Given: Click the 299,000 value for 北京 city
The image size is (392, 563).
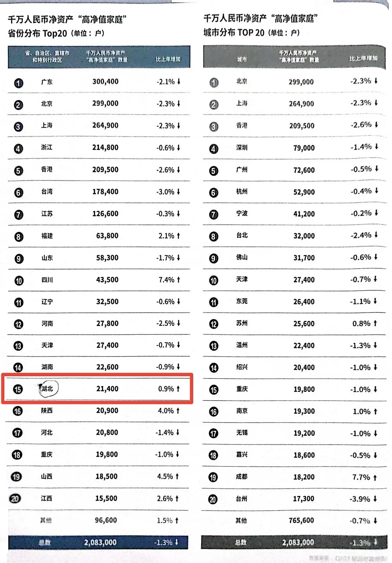Looking at the screenshot, I should [x=301, y=82].
